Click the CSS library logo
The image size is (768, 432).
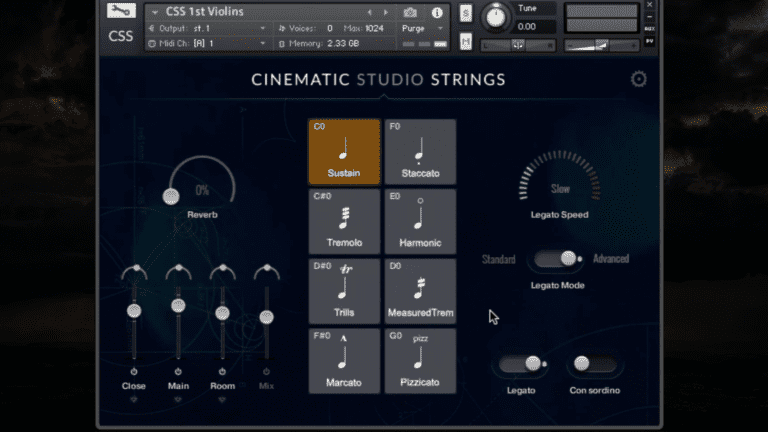(120, 36)
